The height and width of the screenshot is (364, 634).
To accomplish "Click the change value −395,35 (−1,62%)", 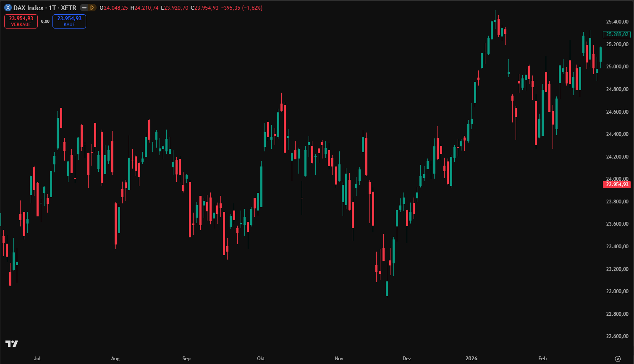I will pos(242,8).
